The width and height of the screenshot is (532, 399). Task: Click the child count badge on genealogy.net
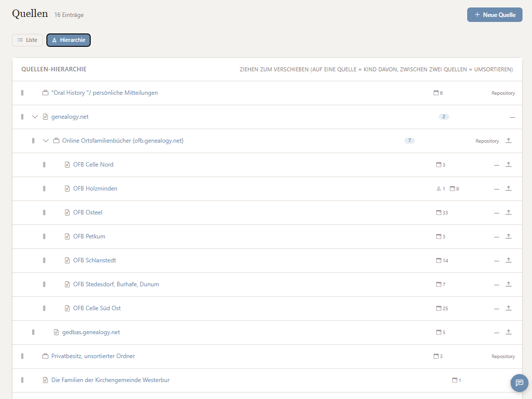click(444, 117)
